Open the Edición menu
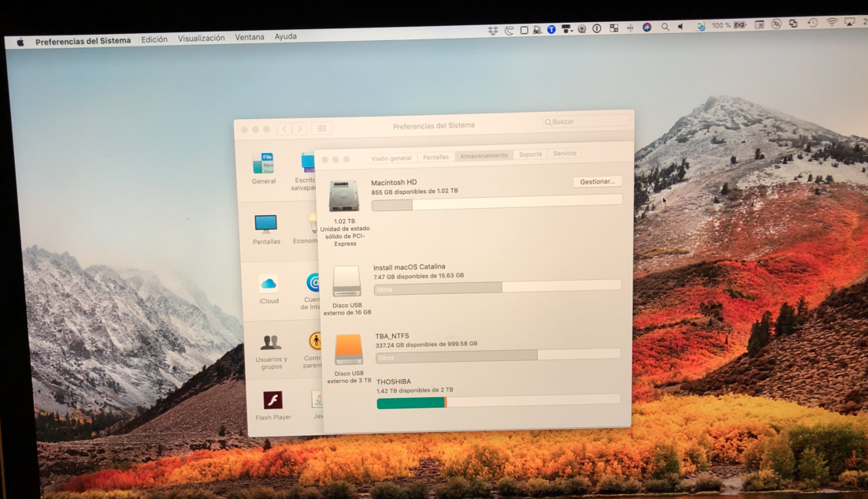Viewport: 868px width, 499px height. click(x=154, y=39)
